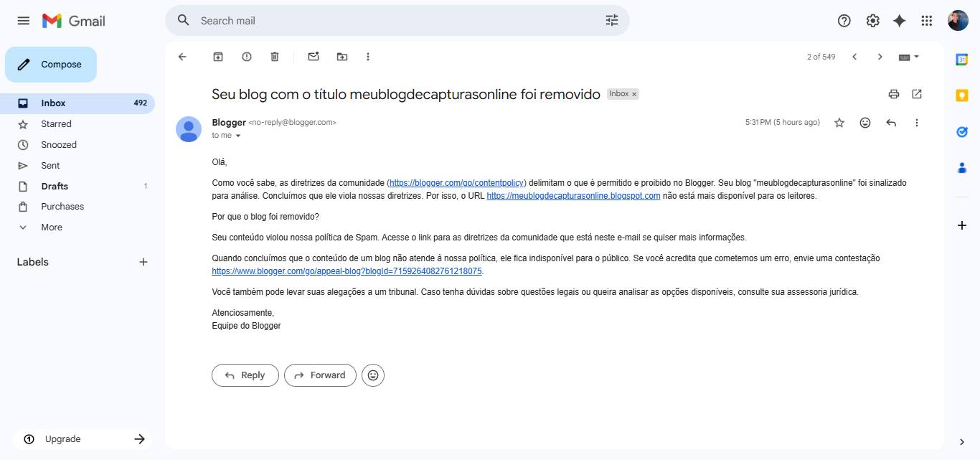Remove the Inbox label from this email
This screenshot has width=980, height=460.
634,94
